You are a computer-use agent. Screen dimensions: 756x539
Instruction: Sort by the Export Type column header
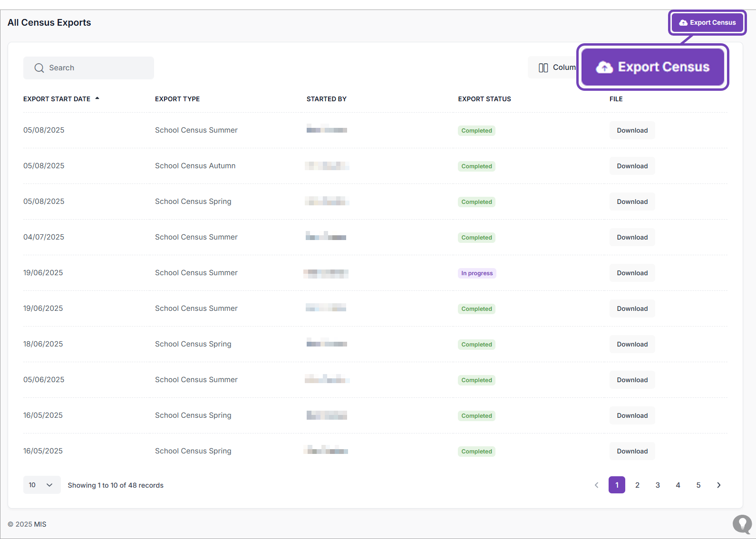177,99
